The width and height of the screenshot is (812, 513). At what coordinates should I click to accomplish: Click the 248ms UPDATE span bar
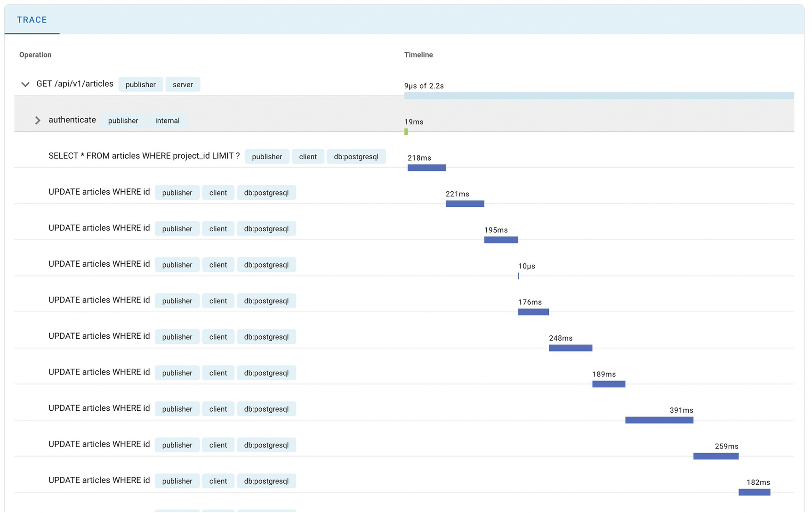pyautogui.click(x=570, y=348)
